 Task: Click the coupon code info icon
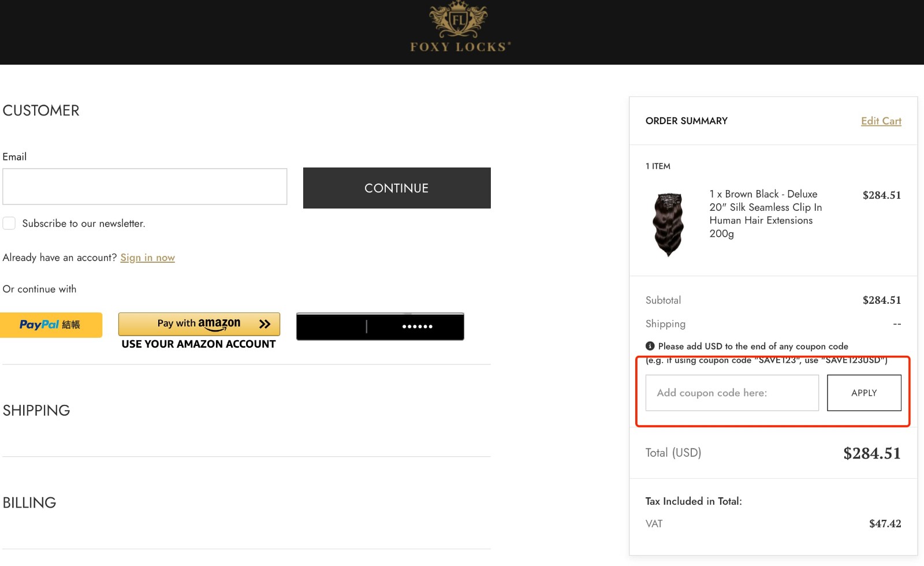click(x=650, y=346)
